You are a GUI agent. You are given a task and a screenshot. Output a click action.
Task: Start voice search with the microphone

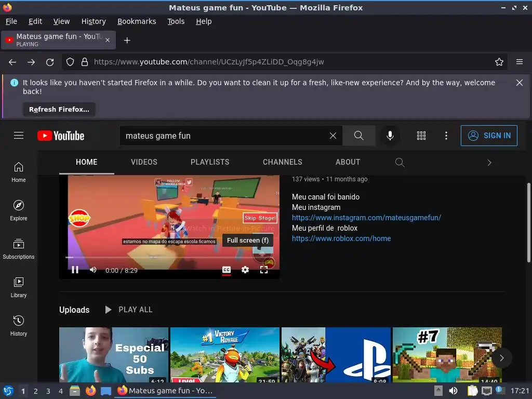[390, 136]
